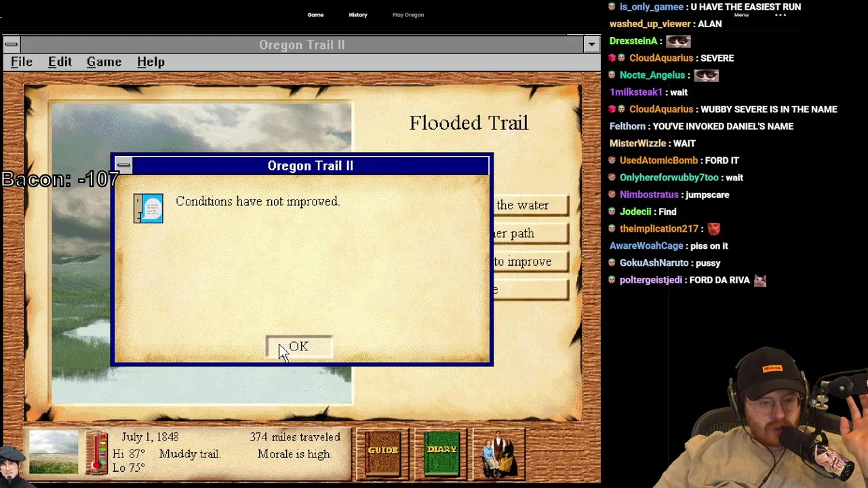Open the Game menu
This screenshot has width=868, height=488.
click(x=104, y=62)
